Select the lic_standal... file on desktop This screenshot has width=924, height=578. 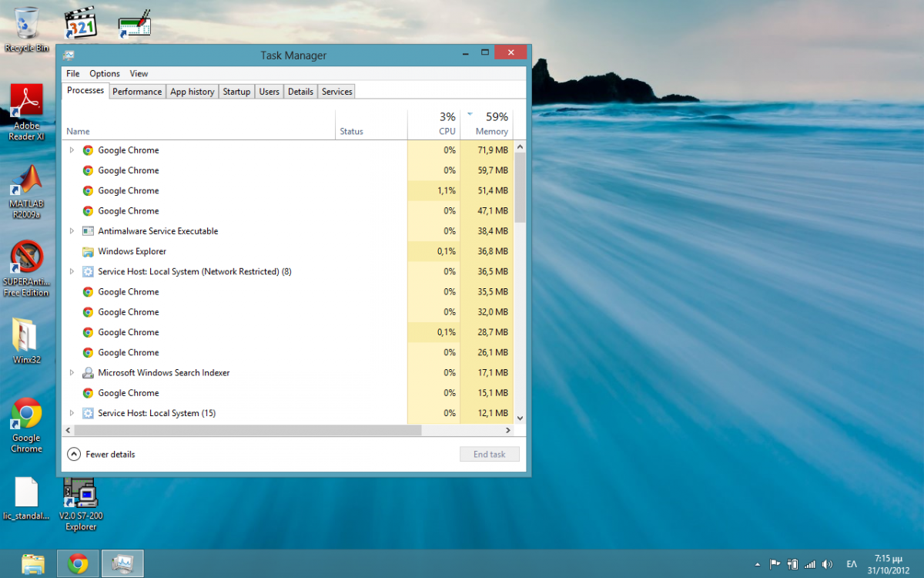[x=26, y=499]
